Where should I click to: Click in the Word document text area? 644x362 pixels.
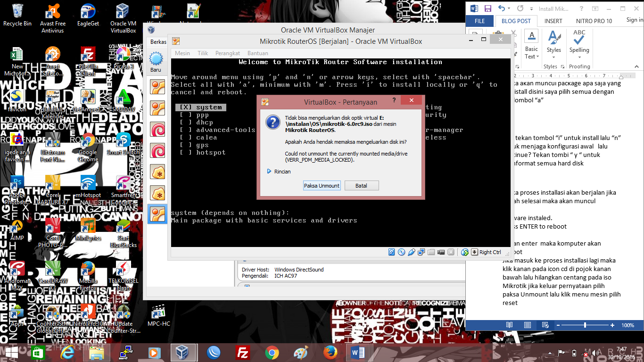coord(561,193)
